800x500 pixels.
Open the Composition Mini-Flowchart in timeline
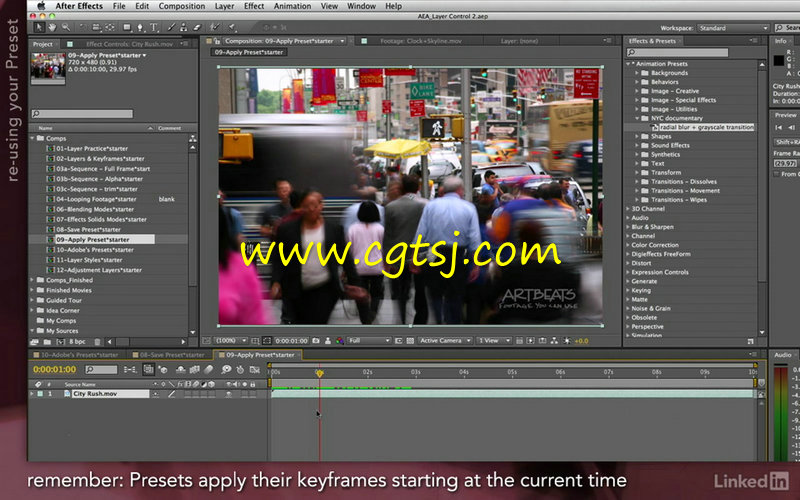[x=131, y=369]
